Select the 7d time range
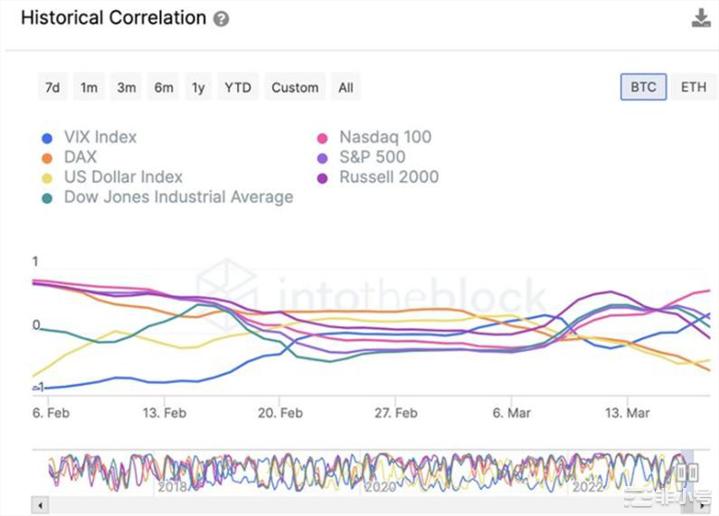719x516 pixels. click(x=52, y=87)
